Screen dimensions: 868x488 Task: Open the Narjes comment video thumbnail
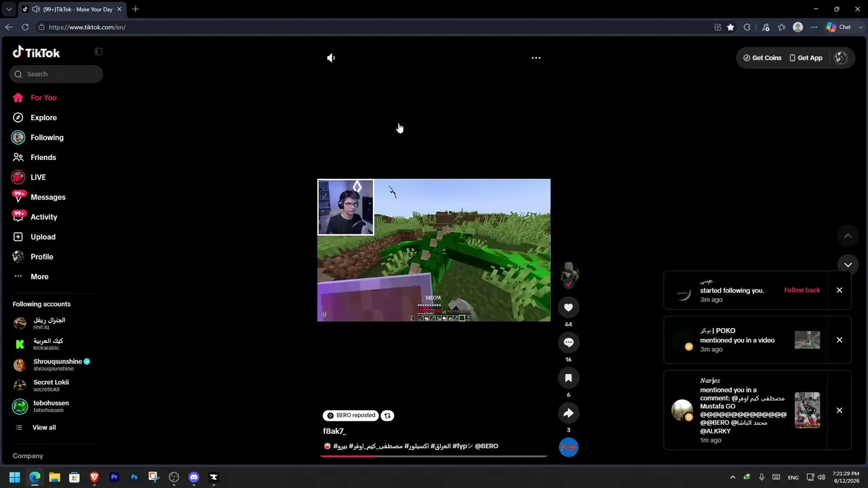point(807,410)
